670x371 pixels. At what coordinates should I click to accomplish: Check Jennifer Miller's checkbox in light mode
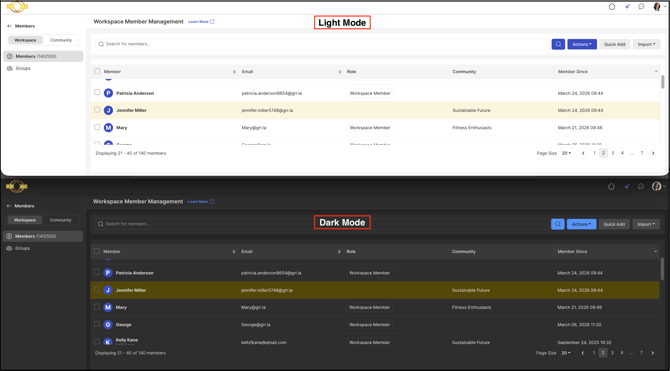click(97, 110)
